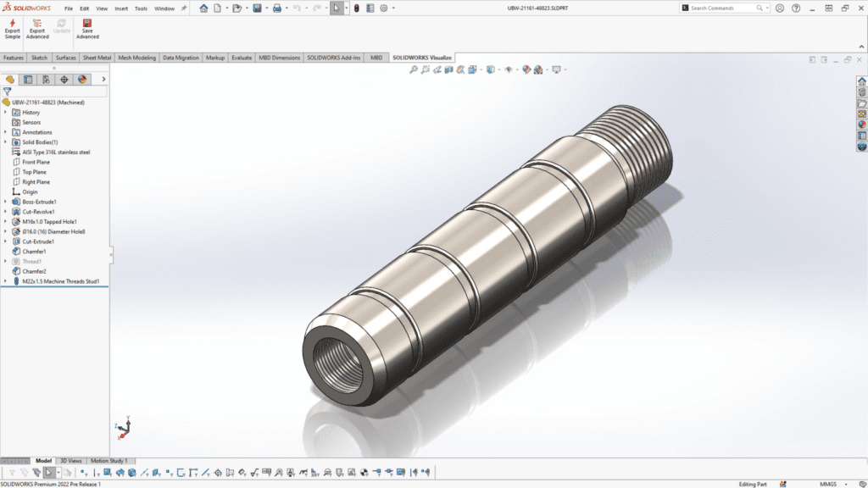Click the Save Advanced icon
This screenshot has height=488, width=868.
(x=87, y=30)
